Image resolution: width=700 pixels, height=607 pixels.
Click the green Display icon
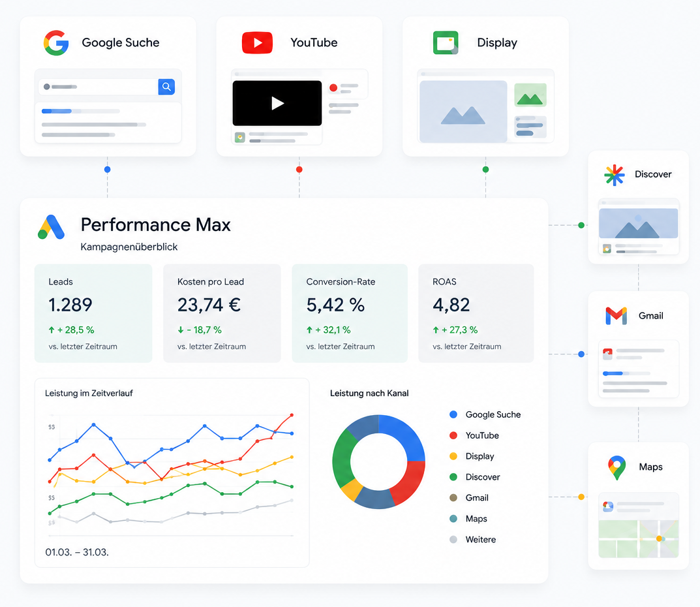tap(446, 43)
